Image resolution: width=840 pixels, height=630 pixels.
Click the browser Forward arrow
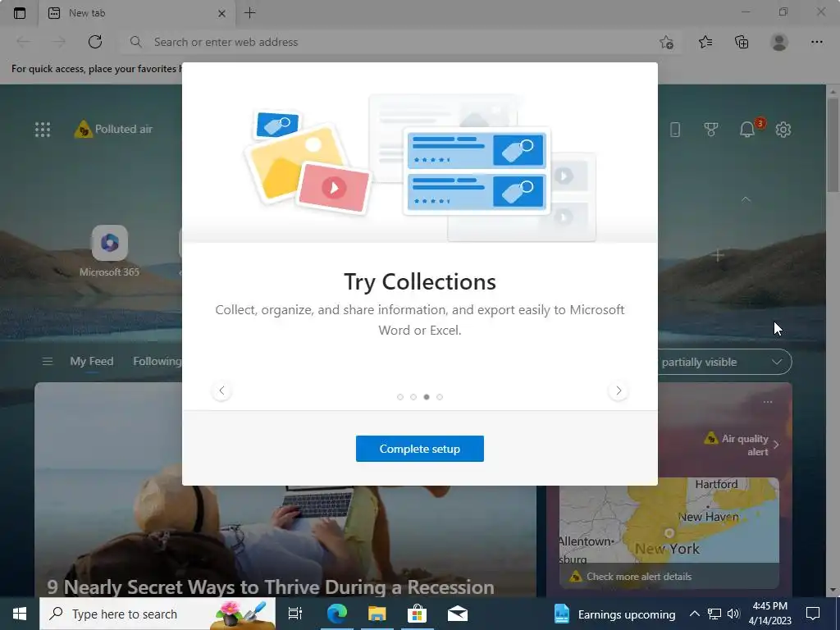(x=59, y=42)
